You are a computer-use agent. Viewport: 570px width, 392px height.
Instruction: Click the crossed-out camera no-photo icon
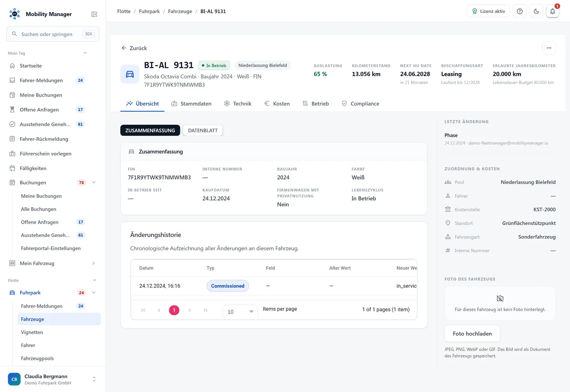coord(500,298)
